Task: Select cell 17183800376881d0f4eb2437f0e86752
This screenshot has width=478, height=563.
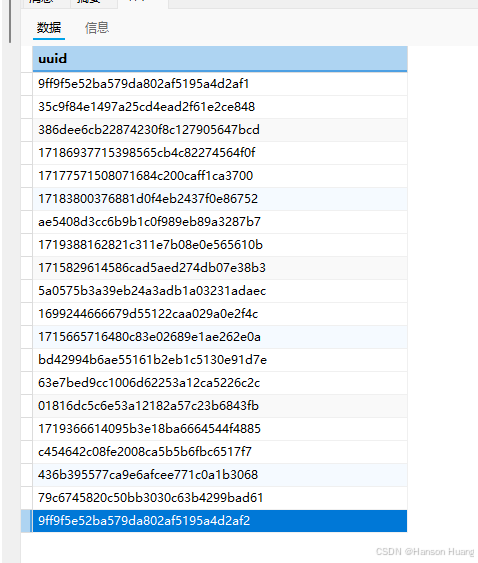Action: pos(220,199)
